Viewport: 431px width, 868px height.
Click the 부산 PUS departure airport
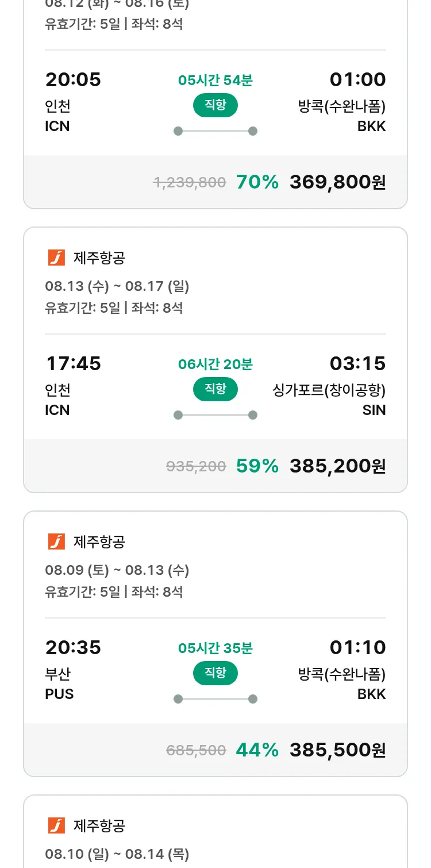pos(59,683)
